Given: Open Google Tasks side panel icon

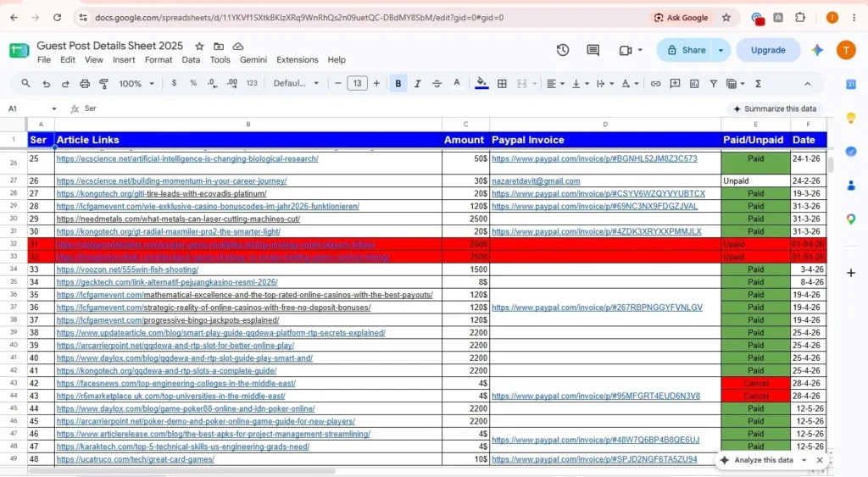Looking at the screenshot, I should click(x=851, y=151).
